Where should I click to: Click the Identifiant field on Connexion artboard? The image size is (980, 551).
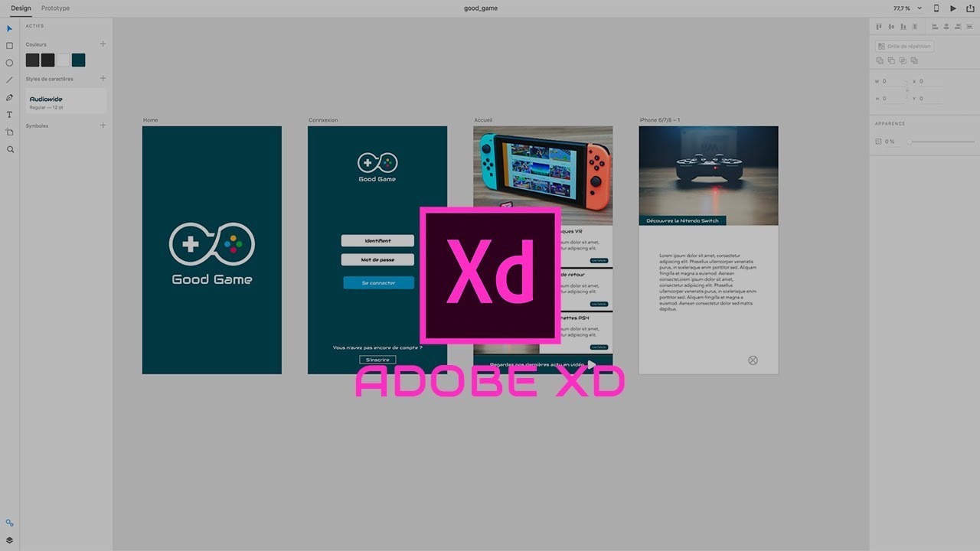point(377,241)
